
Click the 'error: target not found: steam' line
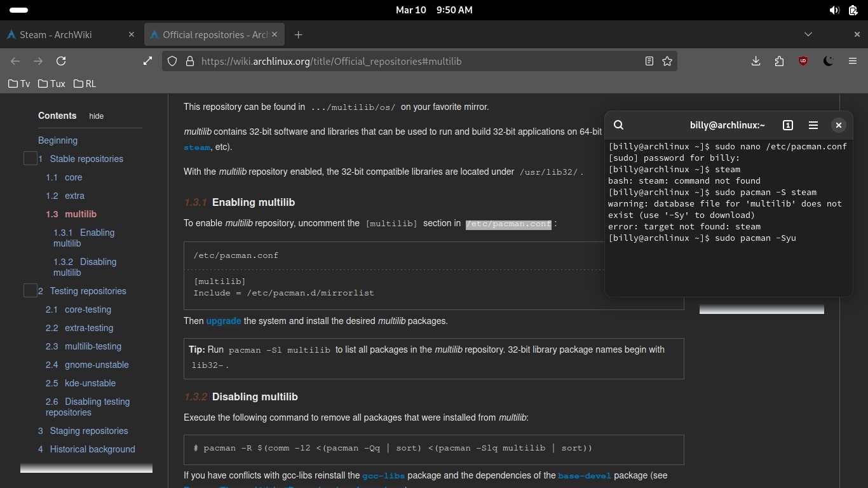tap(684, 227)
